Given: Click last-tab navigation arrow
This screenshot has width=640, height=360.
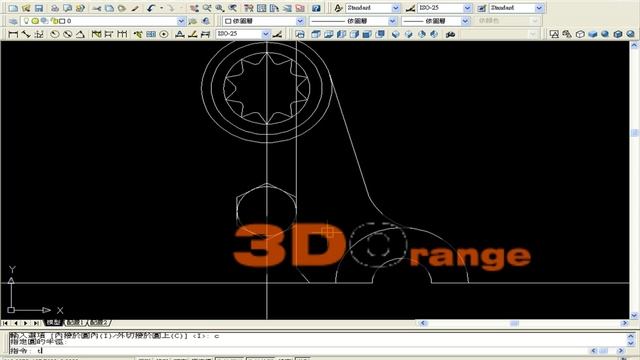Looking at the screenshot, I should (36, 323).
